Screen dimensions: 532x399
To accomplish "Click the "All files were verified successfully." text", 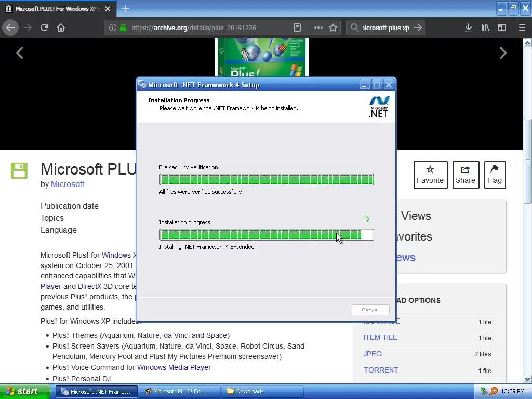I will pyautogui.click(x=201, y=192).
